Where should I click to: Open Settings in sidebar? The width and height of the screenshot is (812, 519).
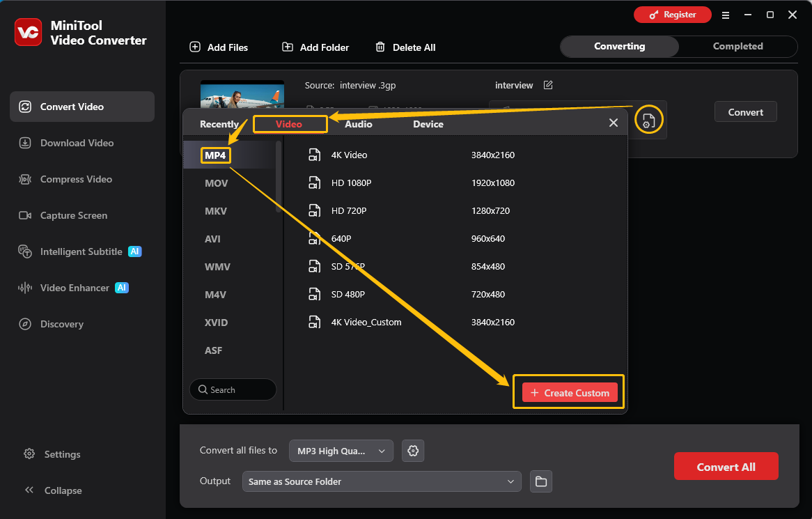pyautogui.click(x=52, y=454)
